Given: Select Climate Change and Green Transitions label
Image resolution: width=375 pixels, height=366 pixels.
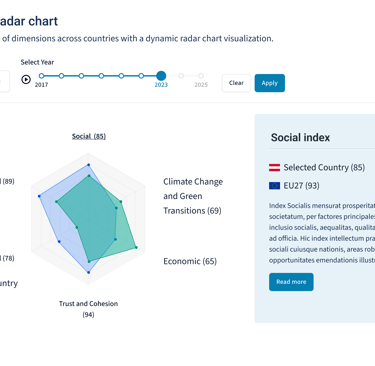Looking at the screenshot, I should point(193,196).
